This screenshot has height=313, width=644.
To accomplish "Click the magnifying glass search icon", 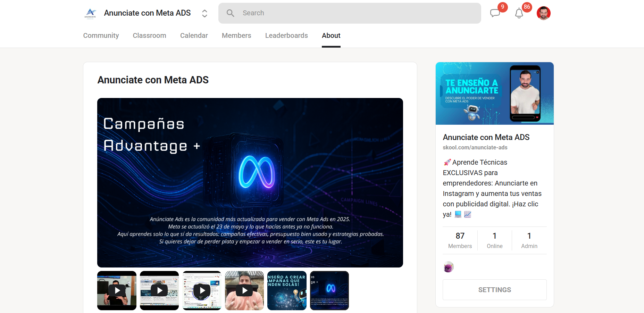I will [231, 13].
